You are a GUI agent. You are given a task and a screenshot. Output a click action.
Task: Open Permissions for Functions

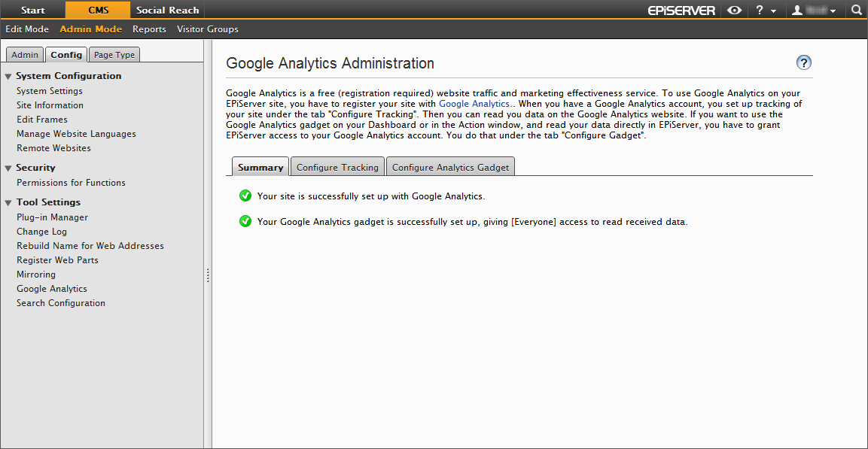click(x=71, y=183)
